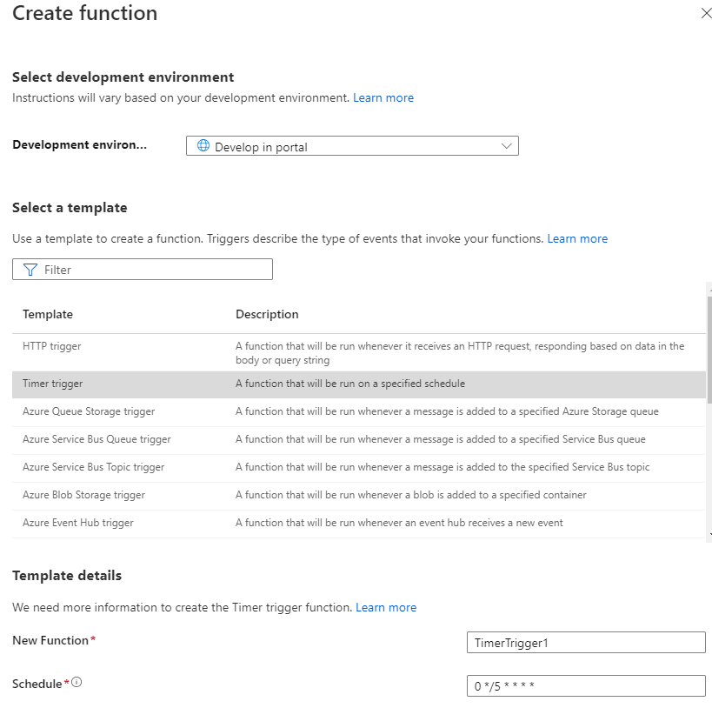This screenshot has width=712, height=728.
Task: Click the globe icon beside Develop in portal
Action: click(201, 145)
